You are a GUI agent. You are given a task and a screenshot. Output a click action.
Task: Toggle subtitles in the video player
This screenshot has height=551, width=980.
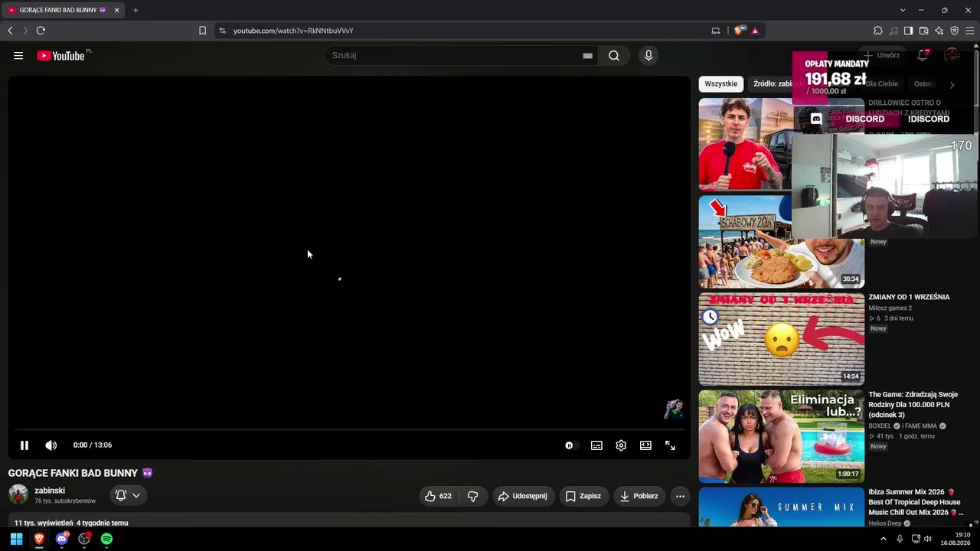point(596,445)
